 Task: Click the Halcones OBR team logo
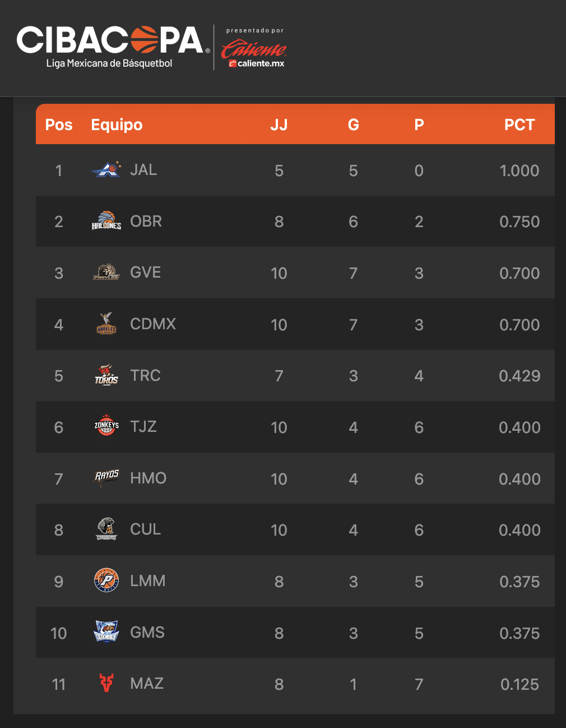tap(106, 221)
